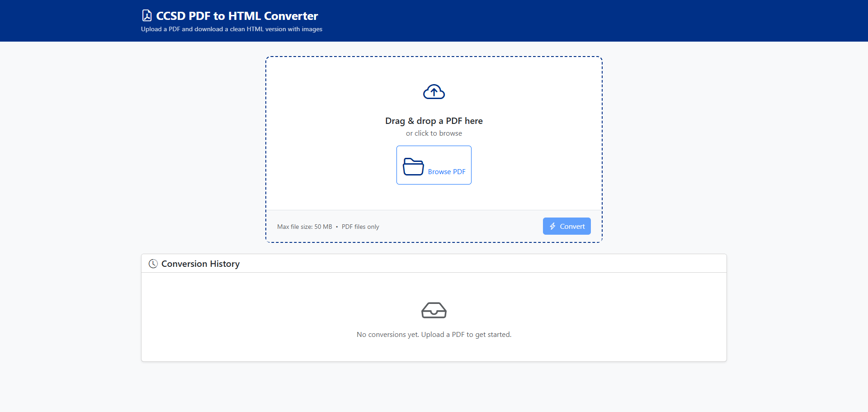The image size is (868, 412).
Task: Click the subtitle about uploading a PDF
Action: point(231,29)
